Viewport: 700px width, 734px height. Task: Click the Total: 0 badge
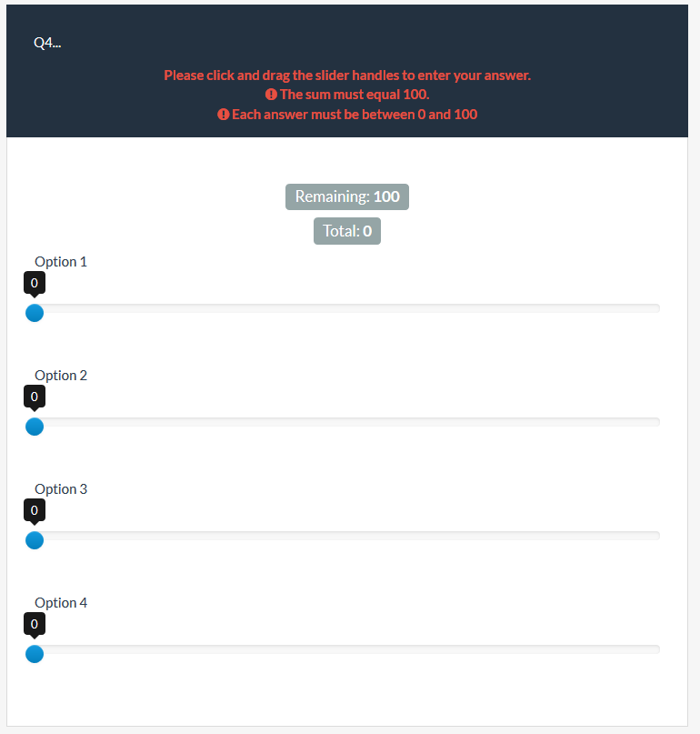pyautogui.click(x=347, y=231)
